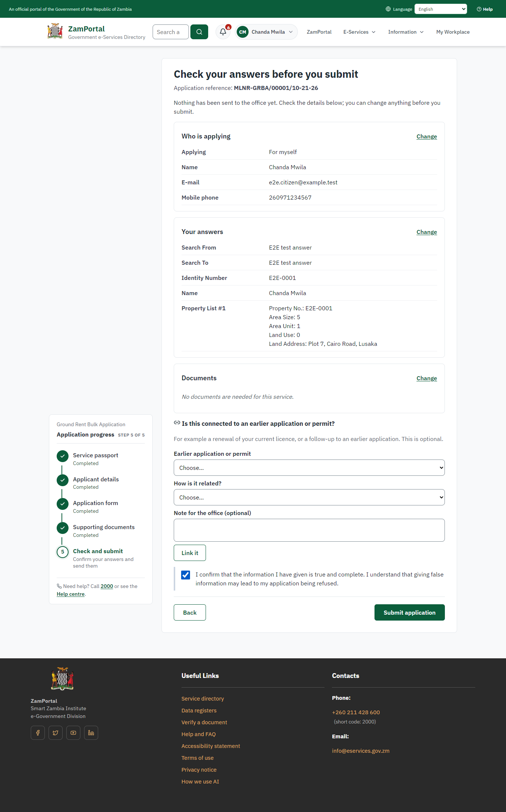
Task: Open the YouTube social icon in footer
Action: pyautogui.click(x=73, y=733)
